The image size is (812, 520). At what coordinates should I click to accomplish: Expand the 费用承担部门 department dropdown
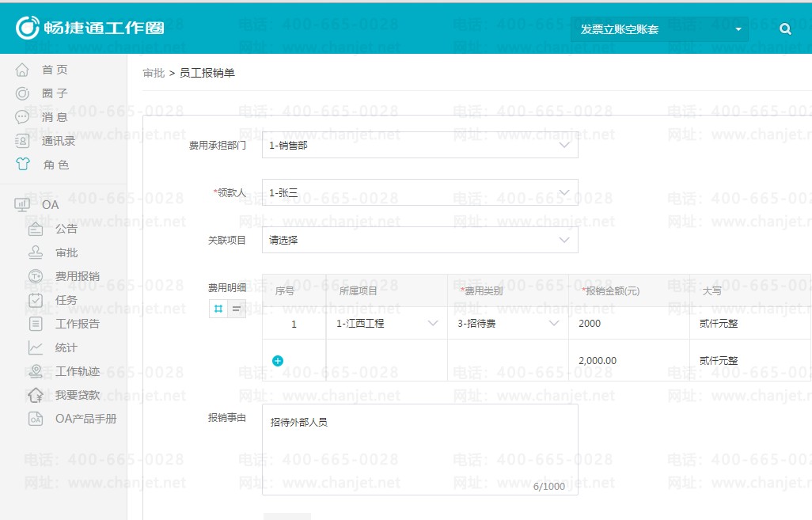point(419,146)
